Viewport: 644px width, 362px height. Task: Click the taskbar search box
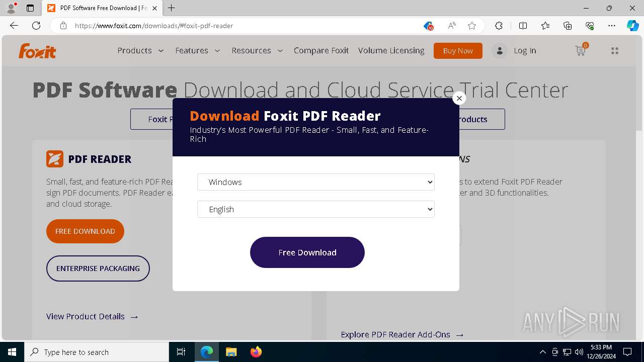97,352
